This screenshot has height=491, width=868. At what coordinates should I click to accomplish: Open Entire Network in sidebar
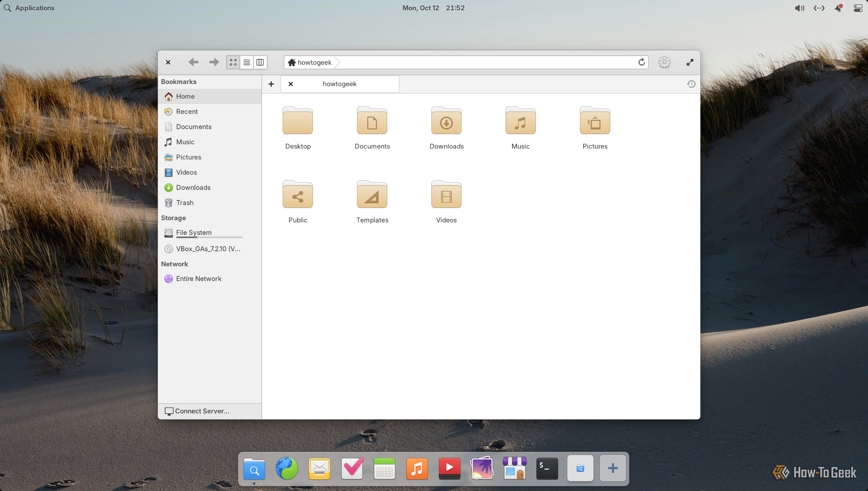[x=210, y=279]
